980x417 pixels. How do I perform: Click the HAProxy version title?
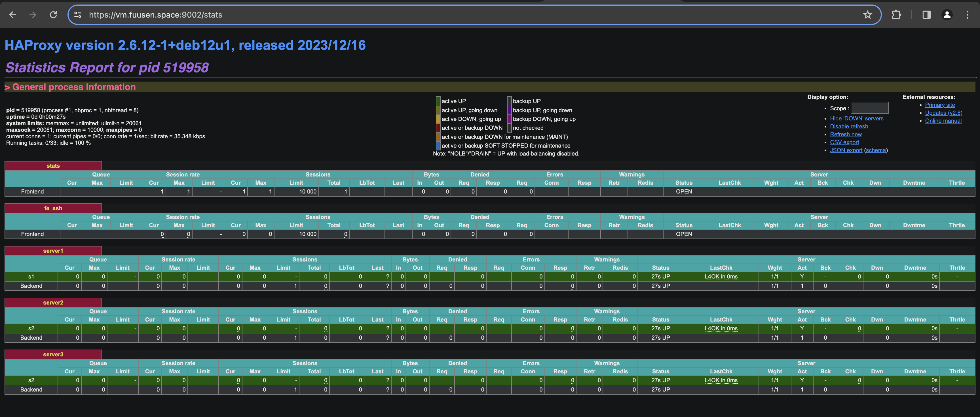click(x=185, y=45)
